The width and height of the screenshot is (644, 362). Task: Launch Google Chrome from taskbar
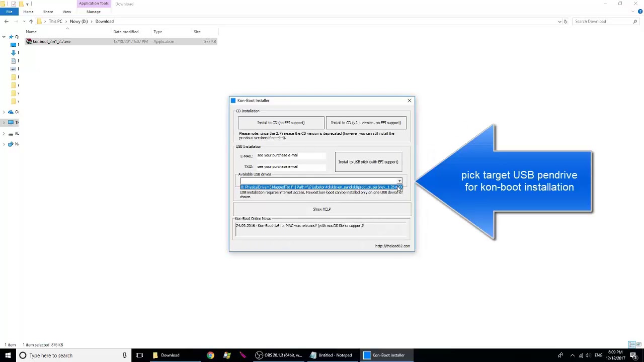pos(210,355)
